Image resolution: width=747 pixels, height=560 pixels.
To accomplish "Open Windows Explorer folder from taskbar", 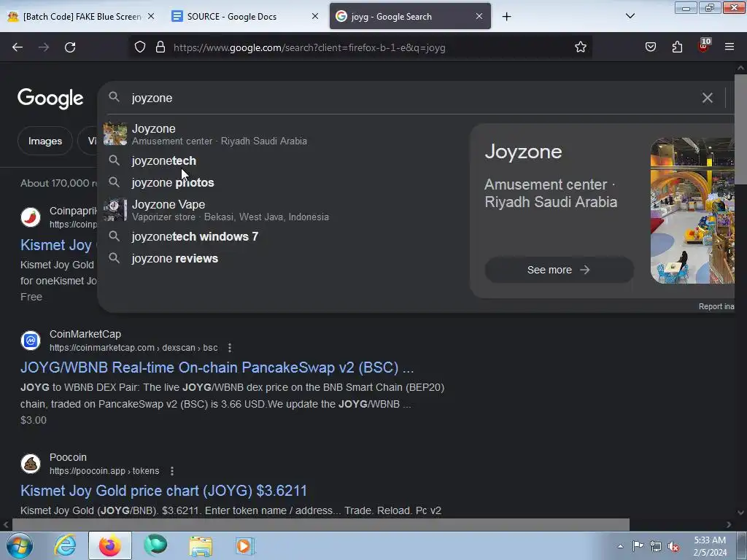I will coord(201,545).
